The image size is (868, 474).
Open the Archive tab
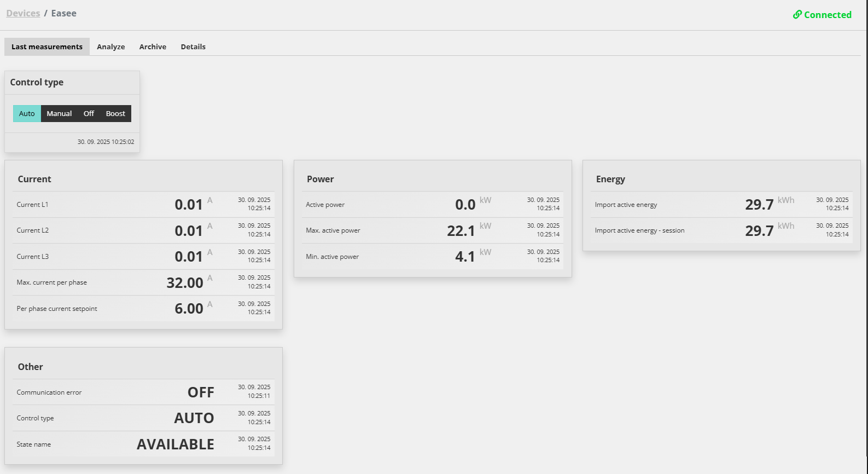(153, 47)
